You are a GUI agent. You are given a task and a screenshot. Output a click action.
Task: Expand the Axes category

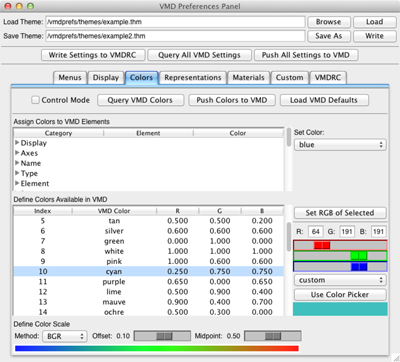pos(17,153)
